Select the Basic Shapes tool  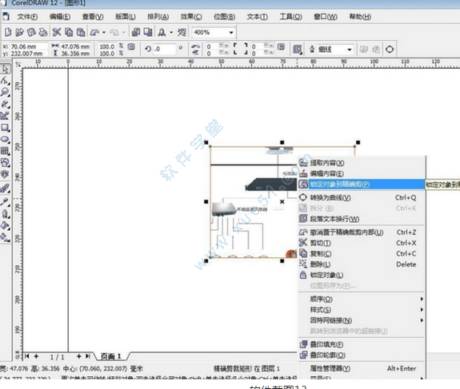(x=5, y=163)
